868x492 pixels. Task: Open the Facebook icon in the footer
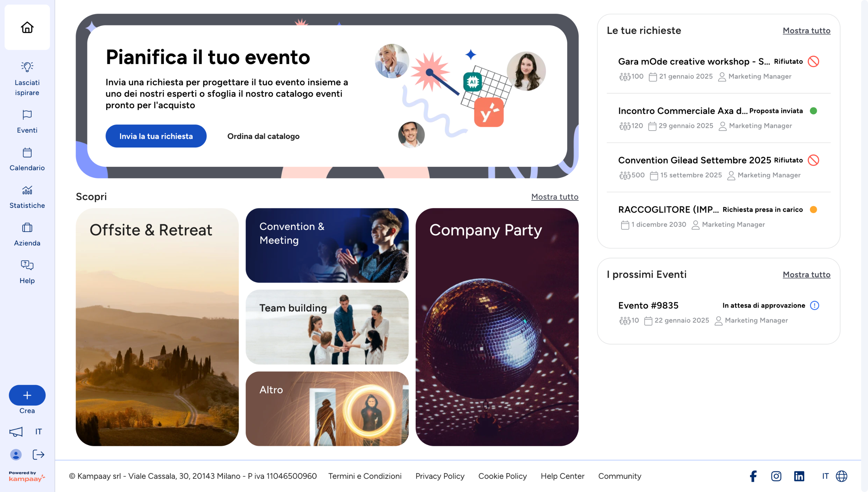pyautogui.click(x=753, y=476)
